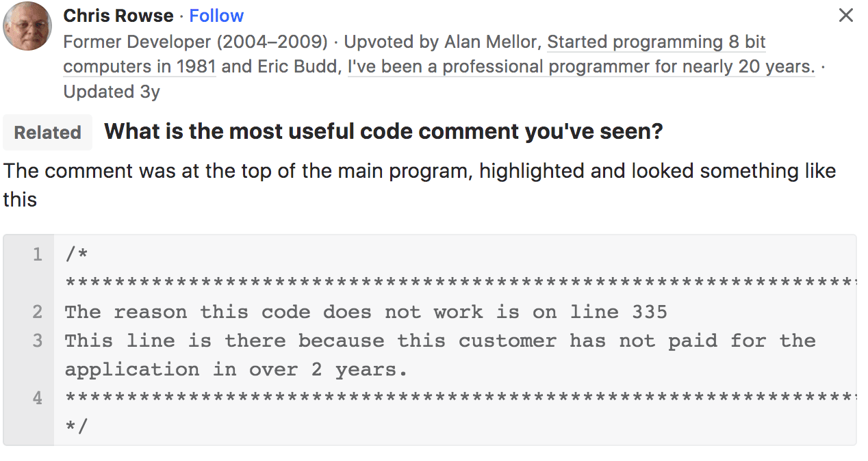Select line 1 in the code block gutter
Viewport: 868px width, 461px height.
coord(37,253)
